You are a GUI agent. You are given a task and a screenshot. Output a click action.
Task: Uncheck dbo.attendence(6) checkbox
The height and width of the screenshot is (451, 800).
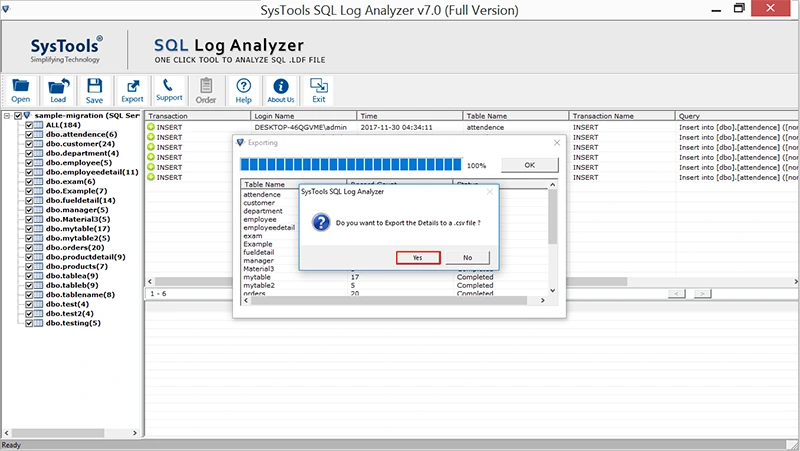tap(29, 135)
